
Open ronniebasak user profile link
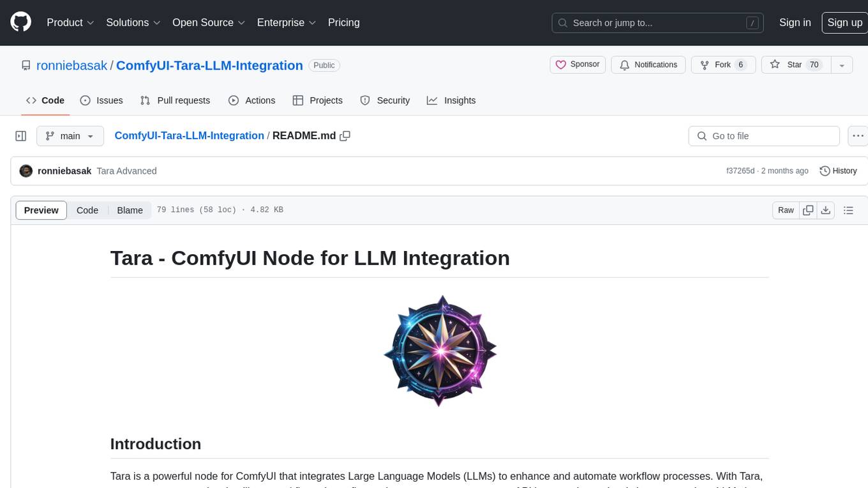[x=71, y=65]
